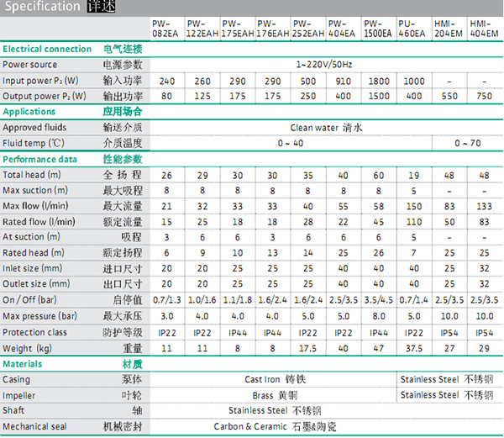Click the Total head (m) row label

pyautogui.click(x=32, y=174)
